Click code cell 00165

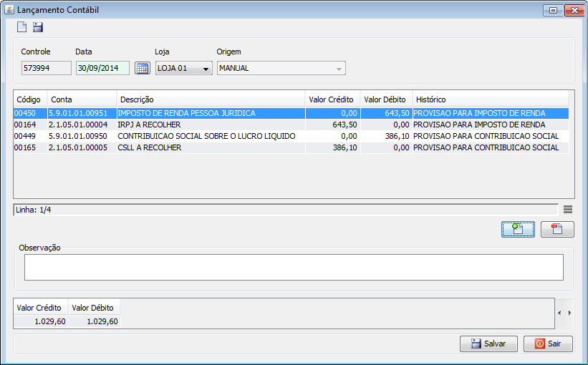(30, 147)
